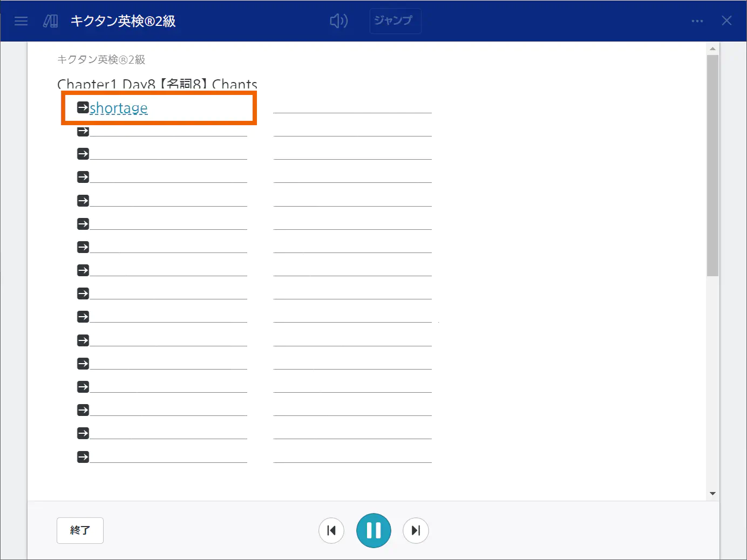Click the Chapter1 Day8 Chants heading
The image size is (747, 560).
coord(157,84)
